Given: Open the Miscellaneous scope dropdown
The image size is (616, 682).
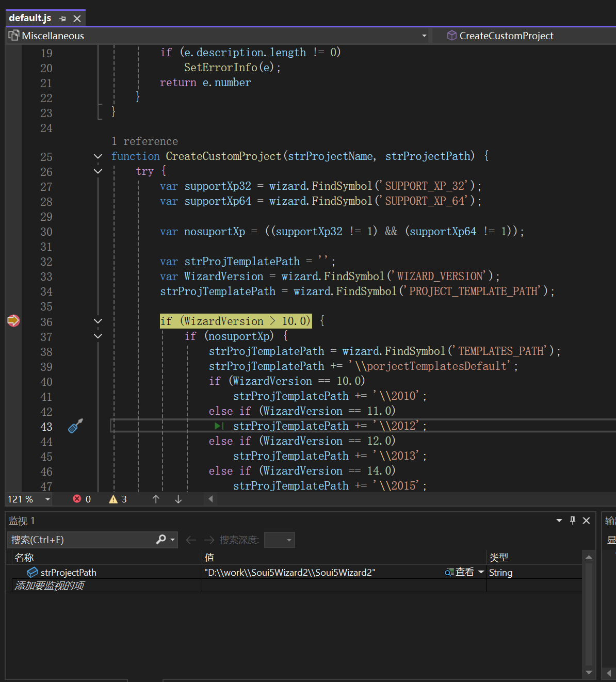Looking at the screenshot, I should (x=424, y=36).
